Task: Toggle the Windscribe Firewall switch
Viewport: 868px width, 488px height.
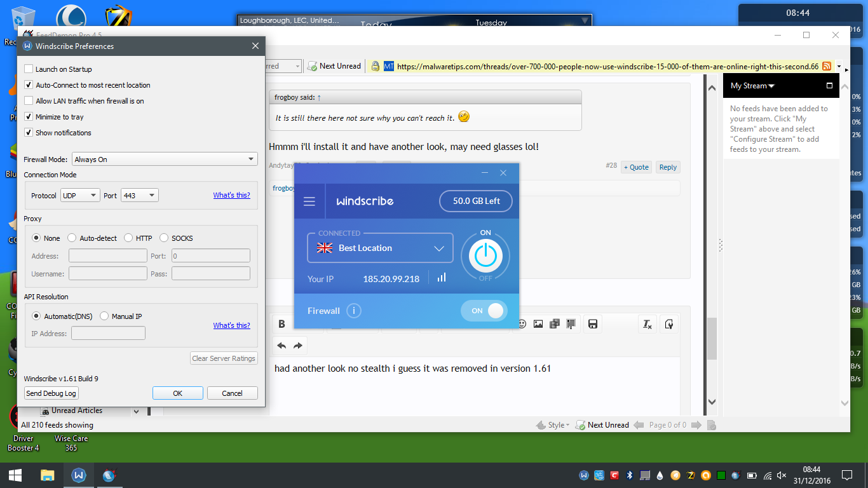Action: click(484, 311)
